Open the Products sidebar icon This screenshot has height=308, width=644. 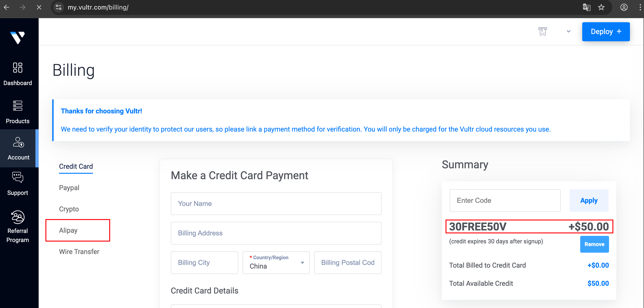pos(17,106)
